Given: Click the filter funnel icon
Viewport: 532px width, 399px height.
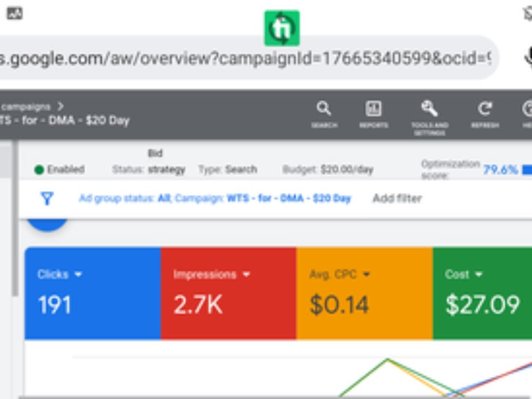Looking at the screenshot, I should (x=47, y=198).
